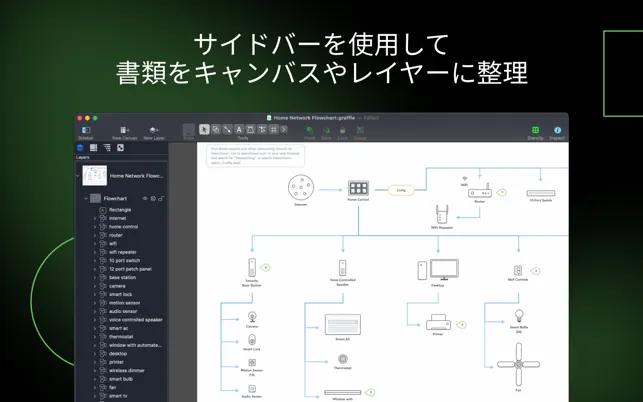Click the Style well in the toolbar
The width and height of the screenshot is (643, 402).
189,131
